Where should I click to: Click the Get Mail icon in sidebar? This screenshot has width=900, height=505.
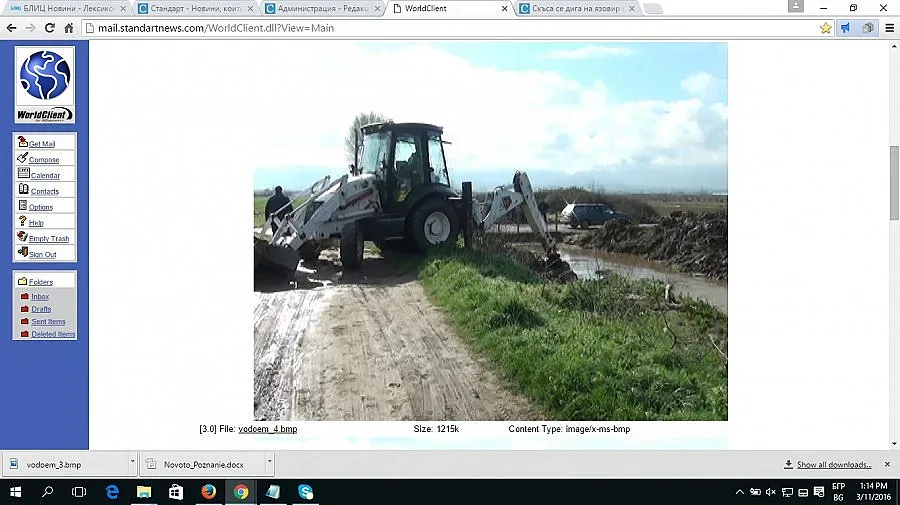pos(22,143)
